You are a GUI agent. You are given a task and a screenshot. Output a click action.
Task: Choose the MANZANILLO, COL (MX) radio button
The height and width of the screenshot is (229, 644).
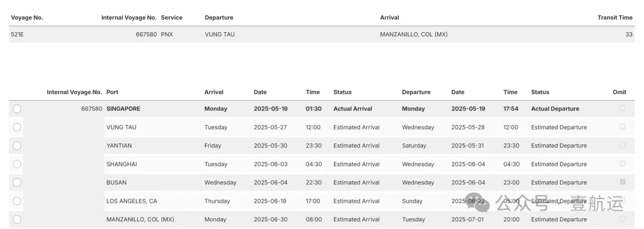pyautogui.click(x=17, y=219)
